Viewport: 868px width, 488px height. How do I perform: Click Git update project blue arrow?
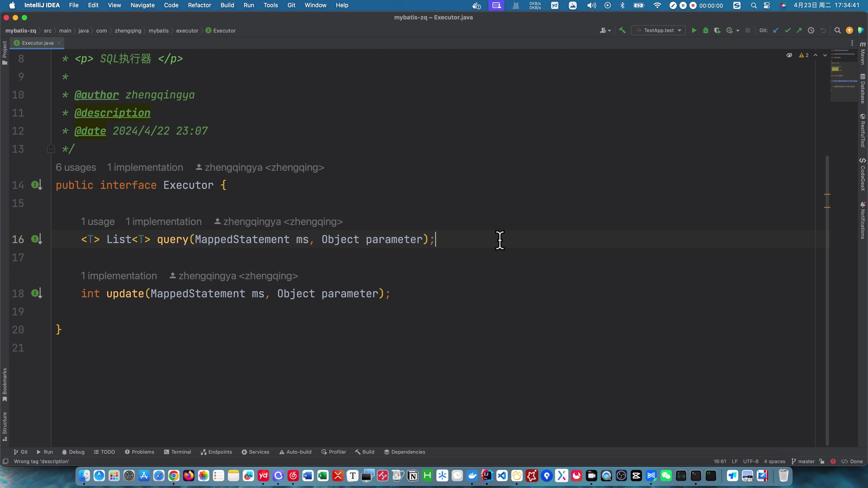pos(776,30)
